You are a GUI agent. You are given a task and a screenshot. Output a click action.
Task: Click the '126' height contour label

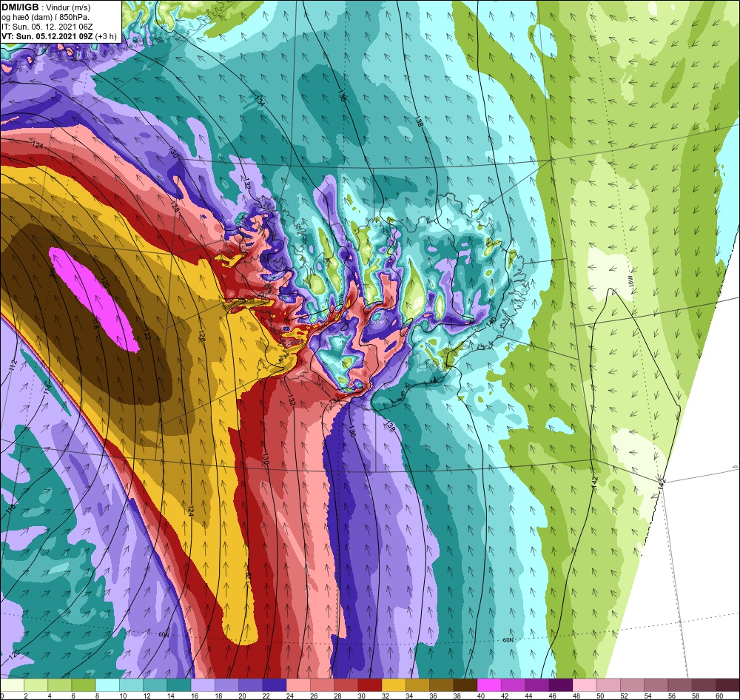pyautogui.click(x=202, y=336)
